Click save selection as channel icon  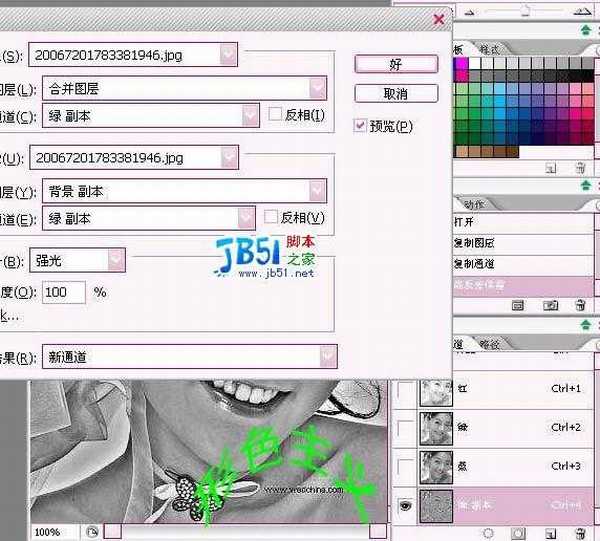(519, 534)
